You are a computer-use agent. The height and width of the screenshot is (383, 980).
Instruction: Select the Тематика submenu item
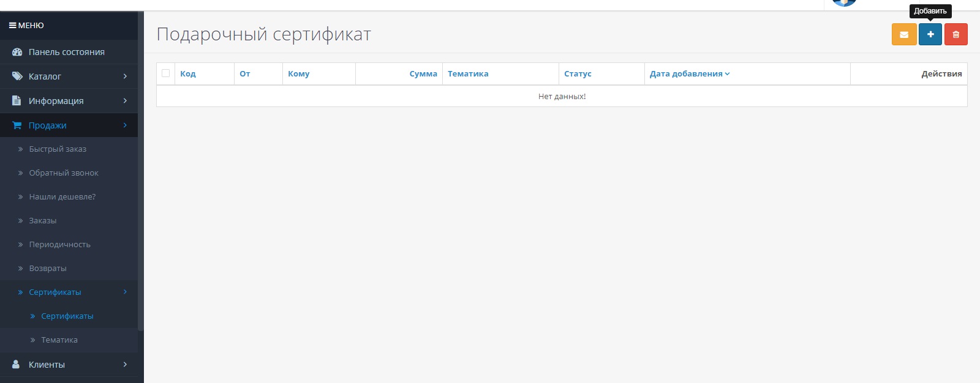tap(59, 340)
